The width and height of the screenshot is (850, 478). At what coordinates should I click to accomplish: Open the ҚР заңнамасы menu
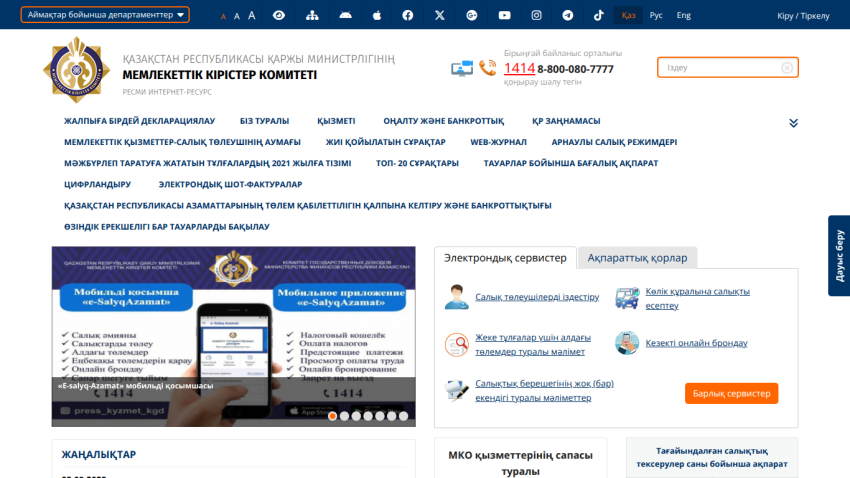[x=566, y=121]
